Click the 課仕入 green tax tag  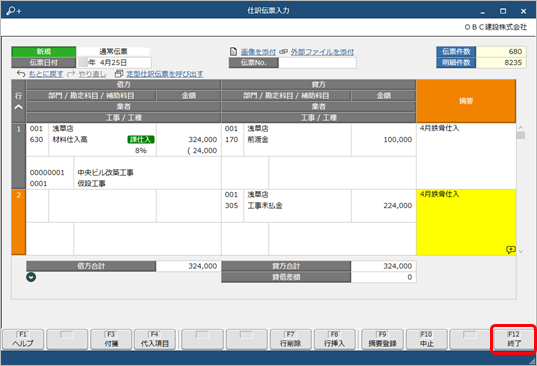(141, 139)
